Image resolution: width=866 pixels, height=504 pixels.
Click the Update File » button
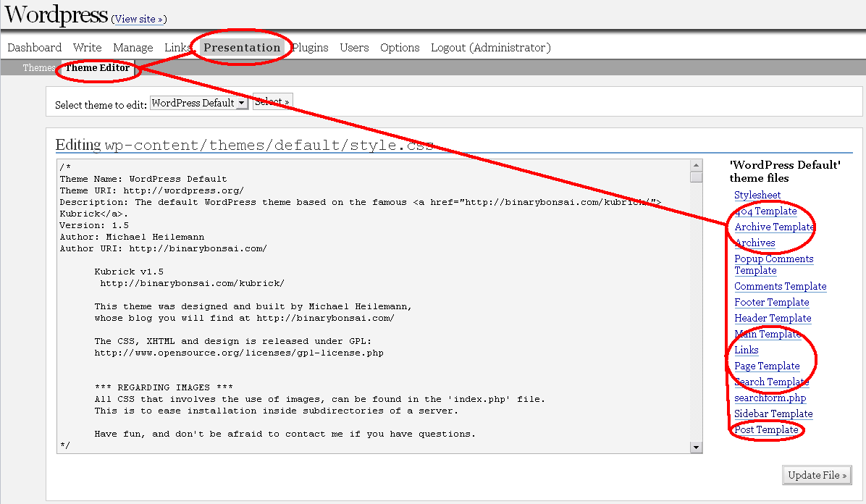coord(817,475)
